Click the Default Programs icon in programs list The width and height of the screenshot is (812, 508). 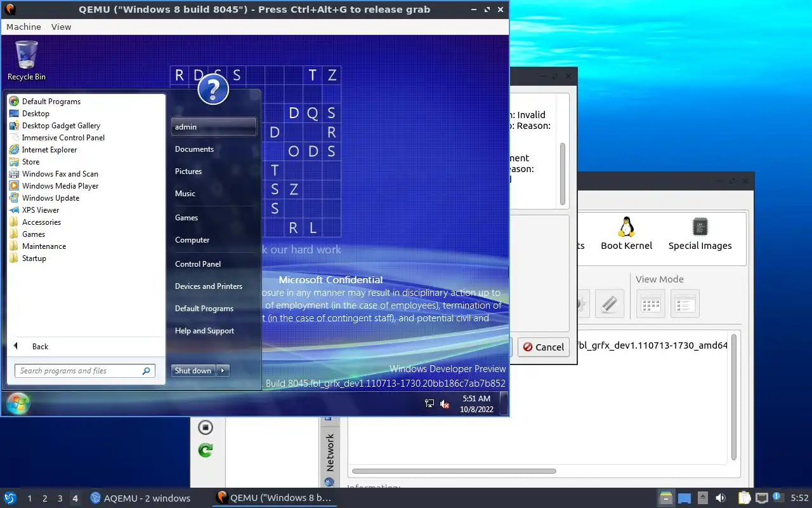(x=14, y=102)
